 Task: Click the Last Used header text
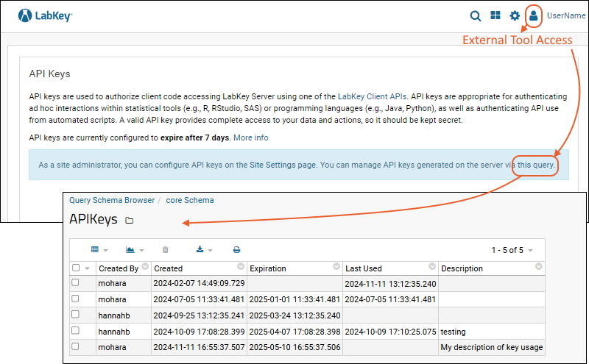tap(364, 268)
